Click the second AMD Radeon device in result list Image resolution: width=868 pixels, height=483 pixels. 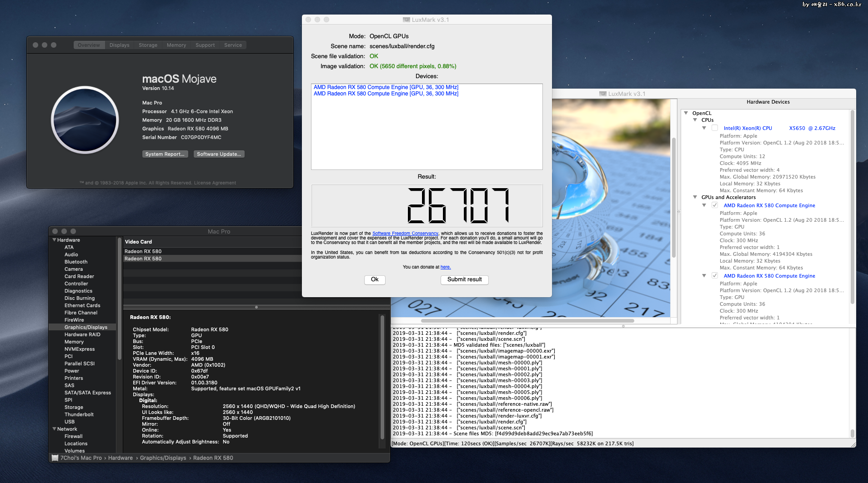coord(386,94)
